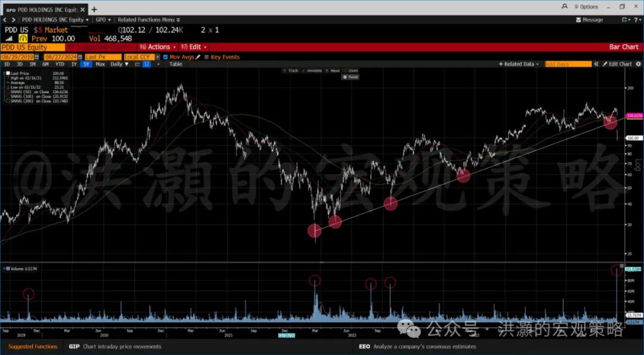Click the pencil icon next to Mov Avgs
Viewport: 644px width, 355px height.
point(197,57)
